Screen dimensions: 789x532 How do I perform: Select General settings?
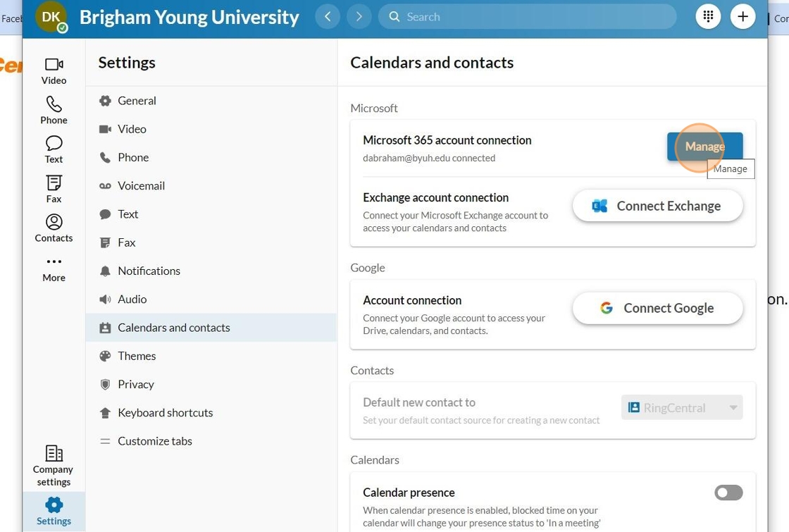pos(211,101)
